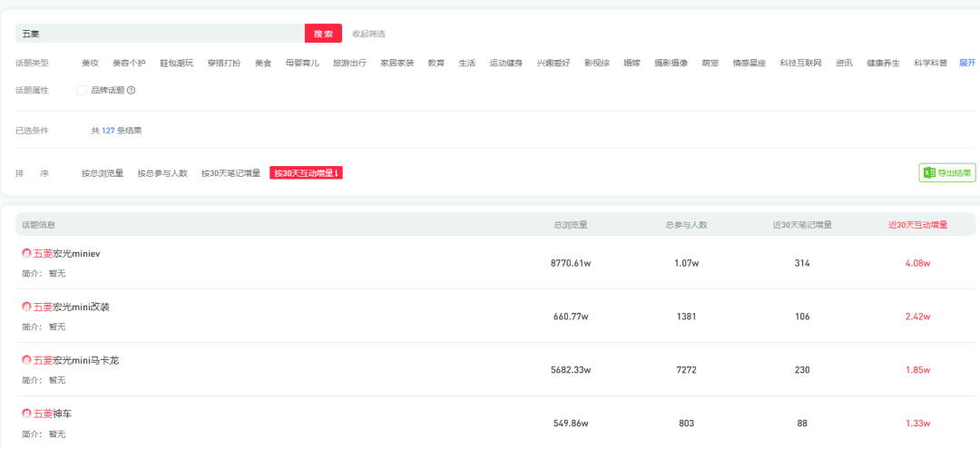Click the 127 results count
Screen dimensions: 980x449
[x=108, y=131]
